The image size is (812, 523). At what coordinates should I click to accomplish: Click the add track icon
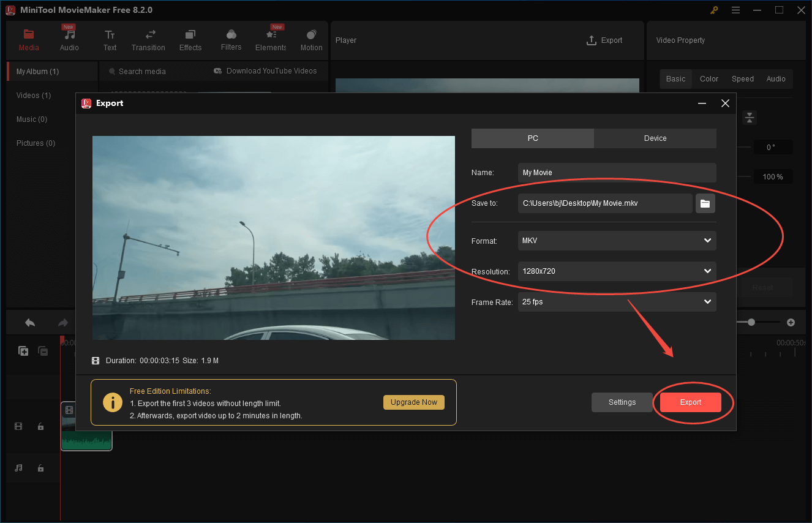point(23,351)
